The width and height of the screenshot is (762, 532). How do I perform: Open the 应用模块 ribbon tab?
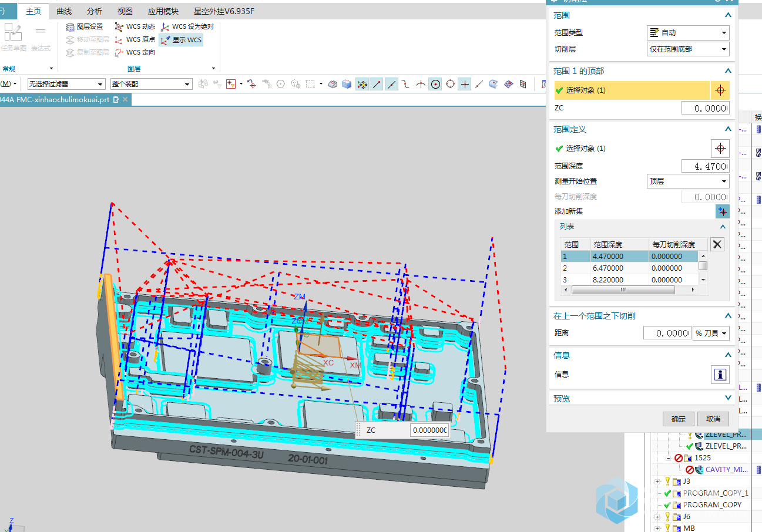tap(163, 11)
